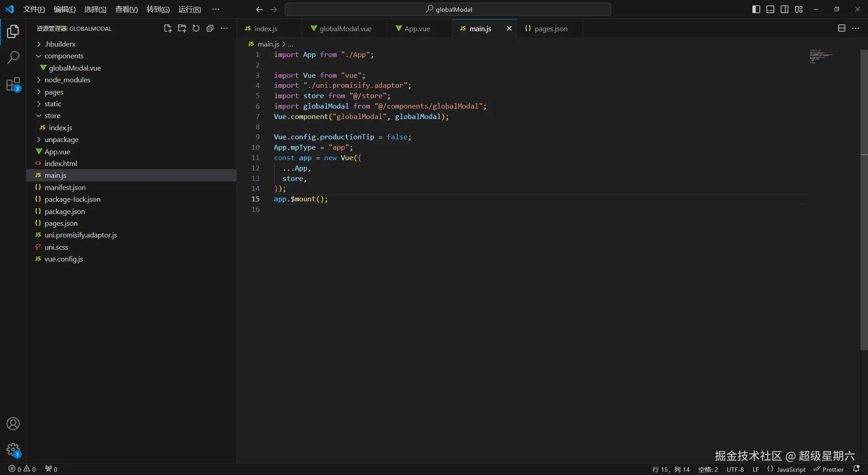Open the Accounts icon in activity bar
This screenshot has height=475, width=868.
coord(13,424)
